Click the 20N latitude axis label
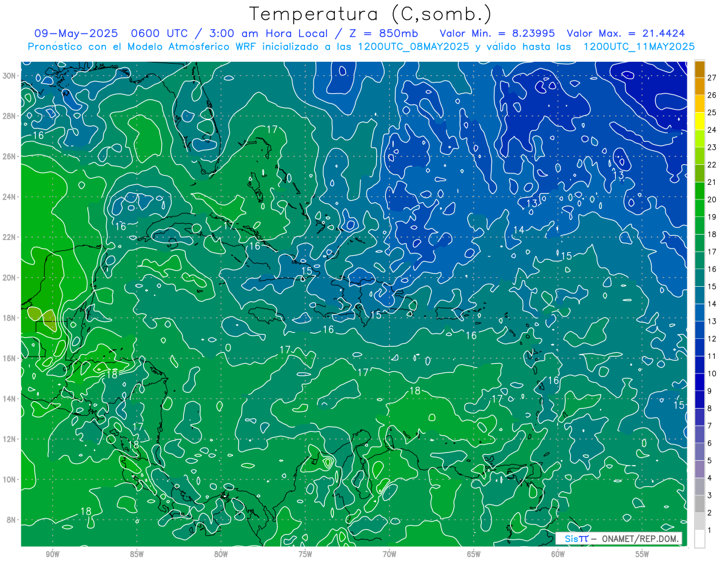This screenshot has height=562, width=728. (x=9, y=278)
